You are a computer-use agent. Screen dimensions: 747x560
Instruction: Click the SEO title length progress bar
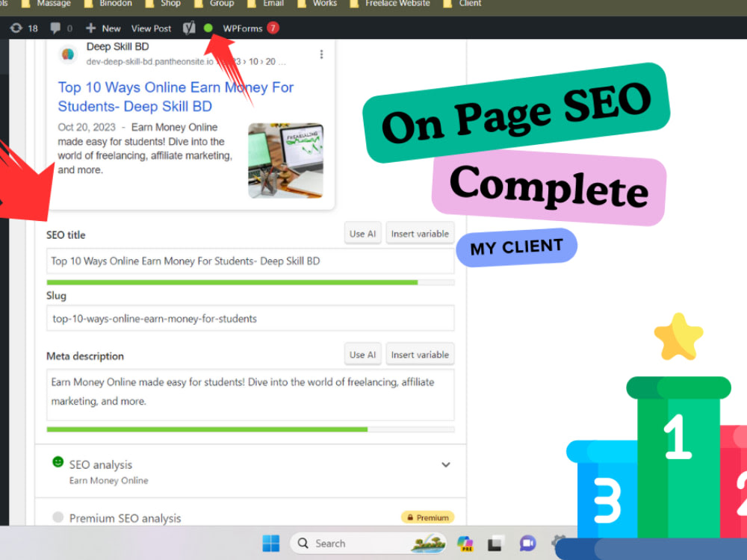[250, 282]
